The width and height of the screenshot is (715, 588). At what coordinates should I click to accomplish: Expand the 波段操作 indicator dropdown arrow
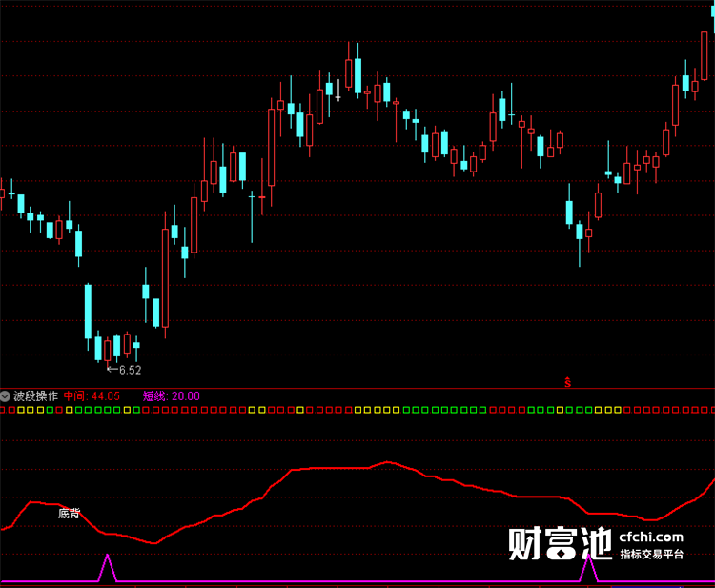point(5,396)
